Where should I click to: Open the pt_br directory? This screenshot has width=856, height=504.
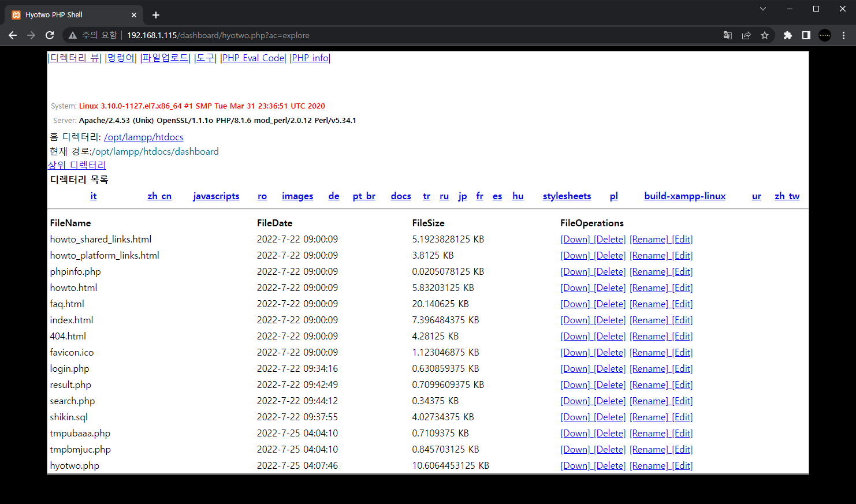point(364,196)
